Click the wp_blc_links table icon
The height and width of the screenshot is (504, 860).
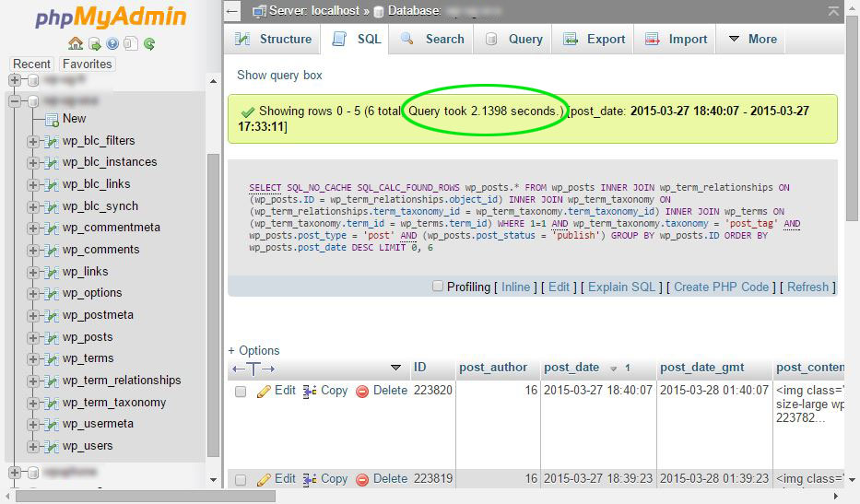(x=52, y=185)
